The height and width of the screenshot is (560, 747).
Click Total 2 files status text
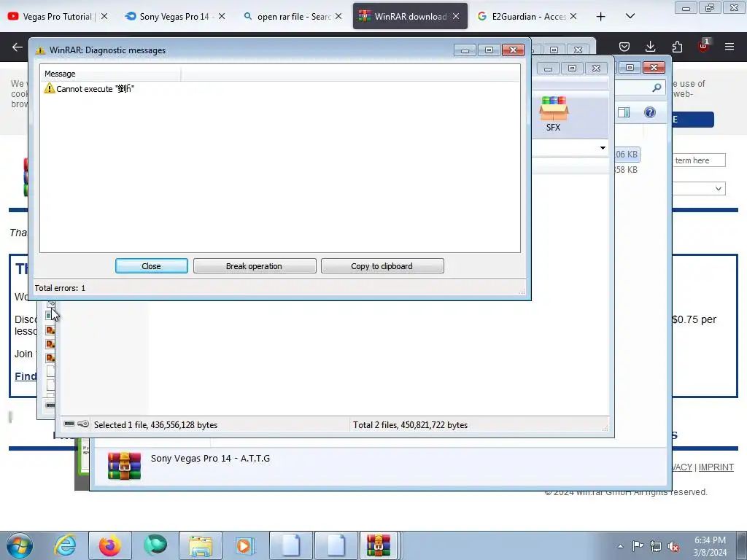pos(410,425)
